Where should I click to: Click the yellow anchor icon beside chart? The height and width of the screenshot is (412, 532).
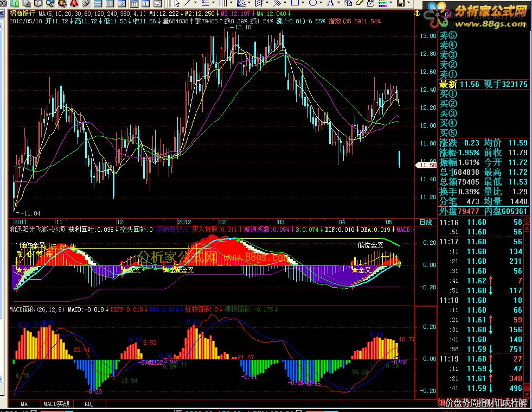(x=418, y=14)
